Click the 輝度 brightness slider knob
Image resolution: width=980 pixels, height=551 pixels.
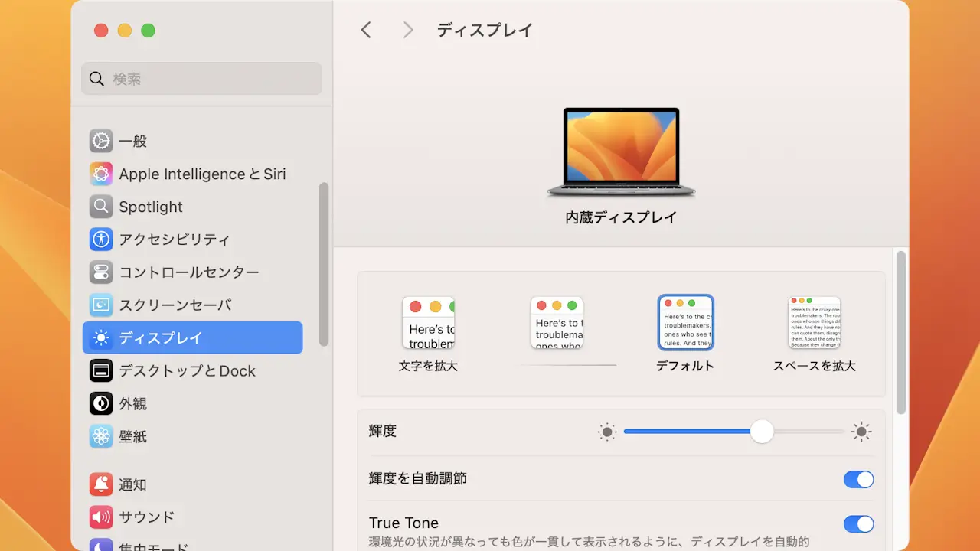coord(762,432)
